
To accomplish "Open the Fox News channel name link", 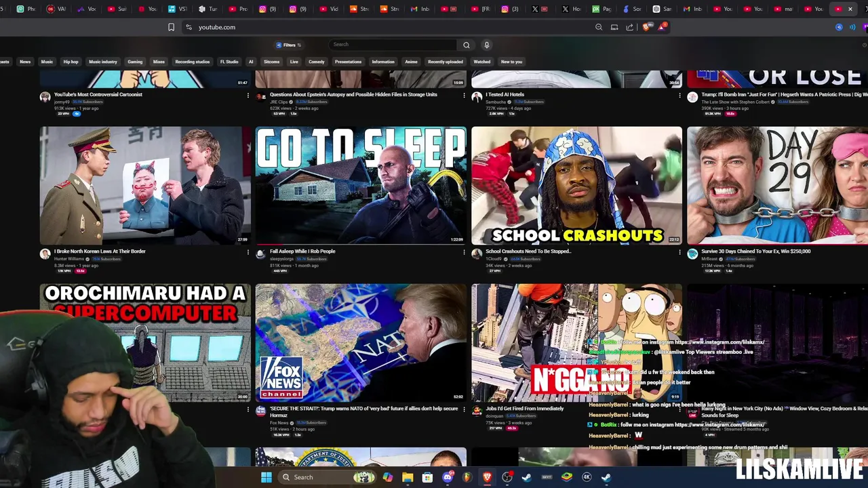I will click(x=279, y=422).
